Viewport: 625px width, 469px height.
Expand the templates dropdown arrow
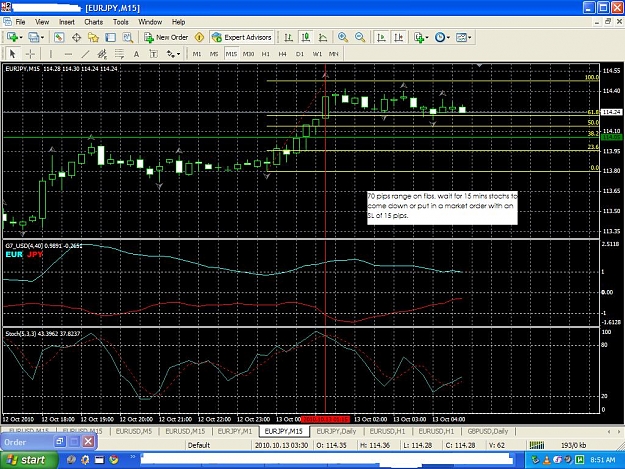point(470,37)
